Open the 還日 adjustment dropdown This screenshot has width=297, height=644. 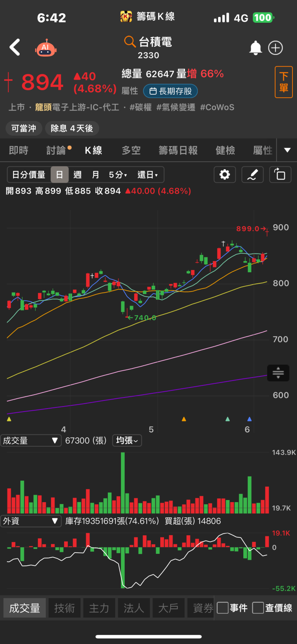click(x=148, y=175)
